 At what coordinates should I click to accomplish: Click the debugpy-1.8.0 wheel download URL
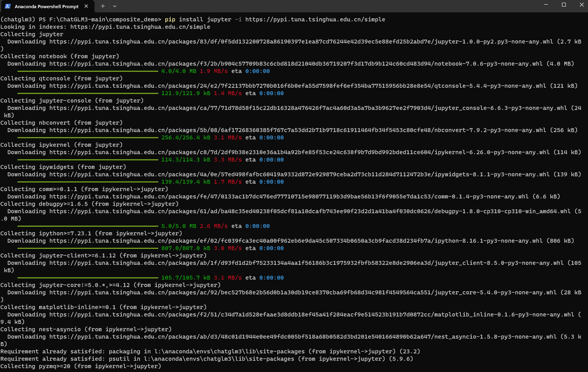pyautogui.click(x=310, y=211)
